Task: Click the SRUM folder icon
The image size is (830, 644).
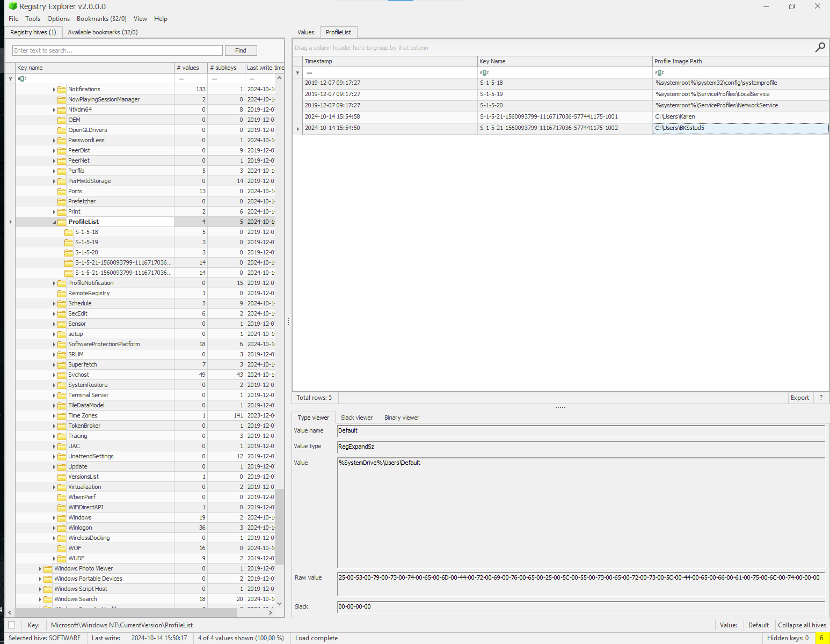Action: click(62, 354)
